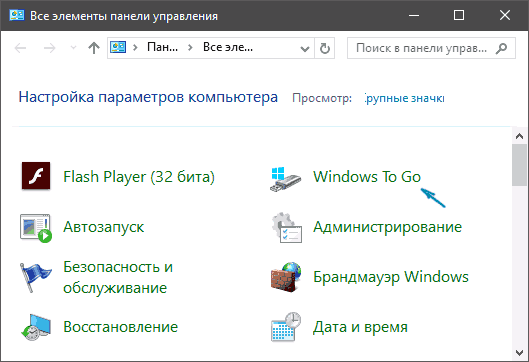
Task: Expand the address bar history dropdown
Action: [x=305, y=49]
